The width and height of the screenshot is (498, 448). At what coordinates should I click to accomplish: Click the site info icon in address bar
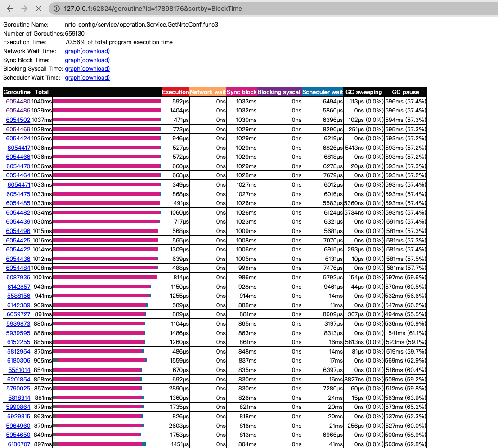click(x=56, y=9)
